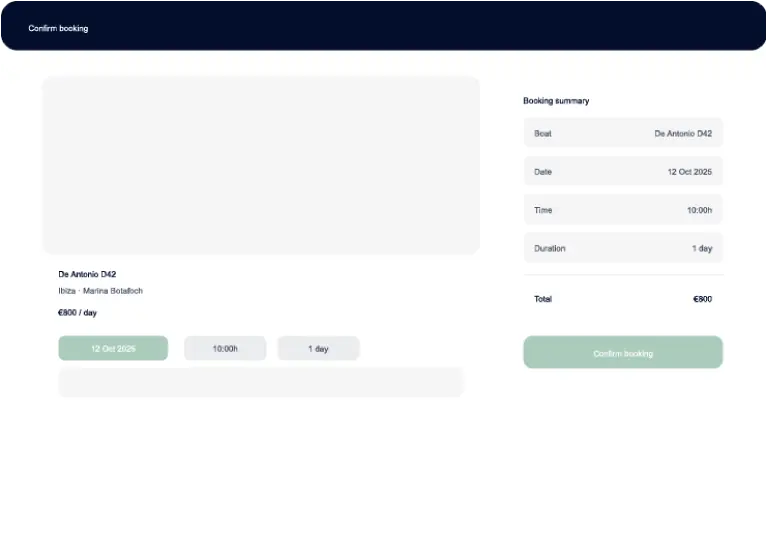768x540 pixels.
Task: Click the 10:00h value in booking summary
Action: pyautogui.click(x=699, y=210)
